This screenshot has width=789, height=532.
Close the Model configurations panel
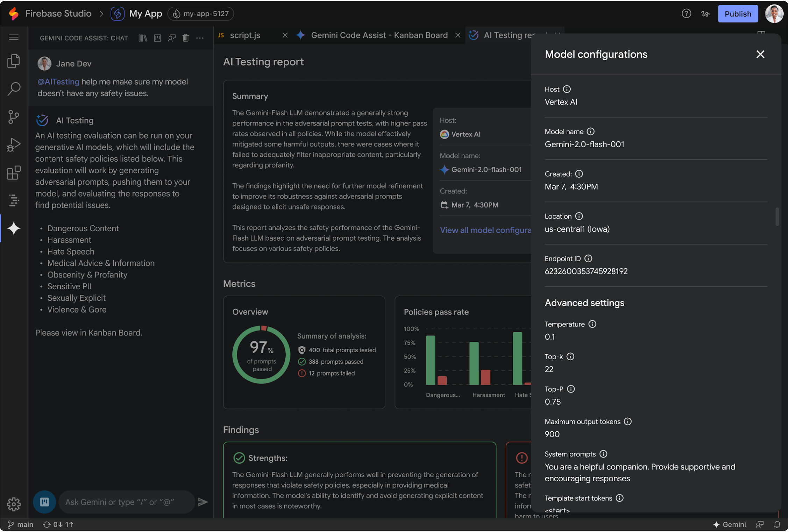click(760, 54)
